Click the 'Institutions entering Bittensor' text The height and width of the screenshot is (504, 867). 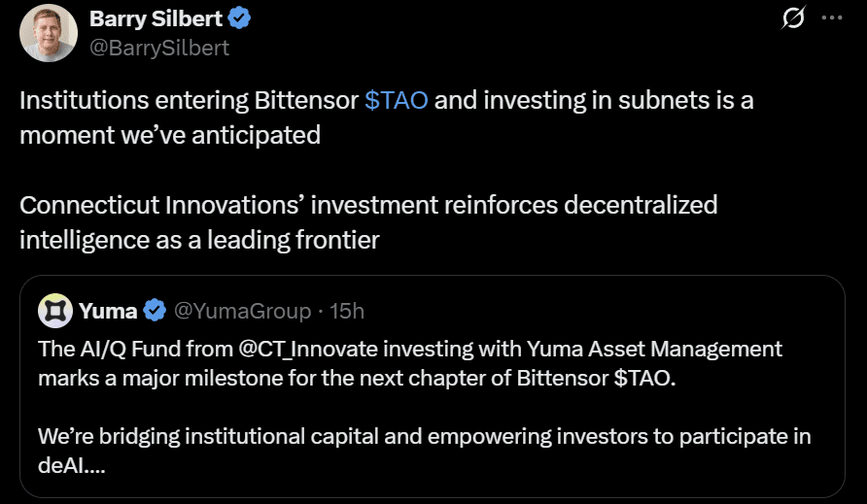click(190, 101)
